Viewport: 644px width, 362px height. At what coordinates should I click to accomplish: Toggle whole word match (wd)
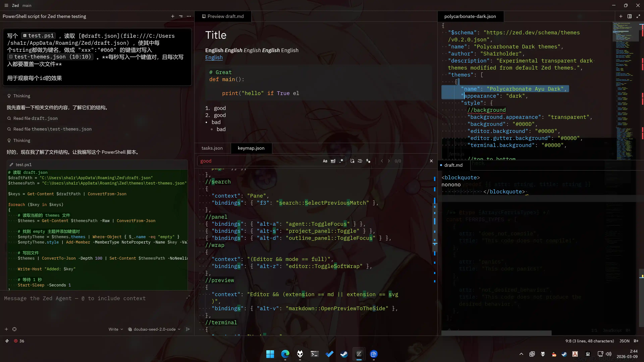(333, 161)
